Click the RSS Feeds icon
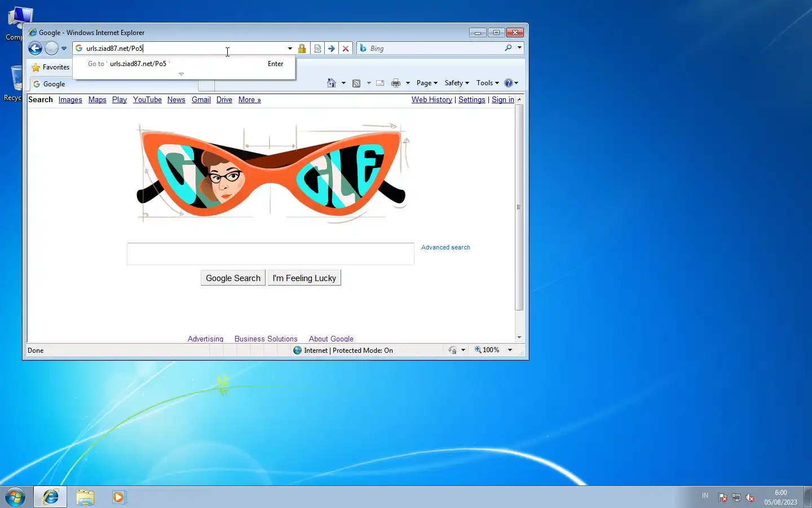Viewport: 812px width, 508px height. [x=356, y=83]
